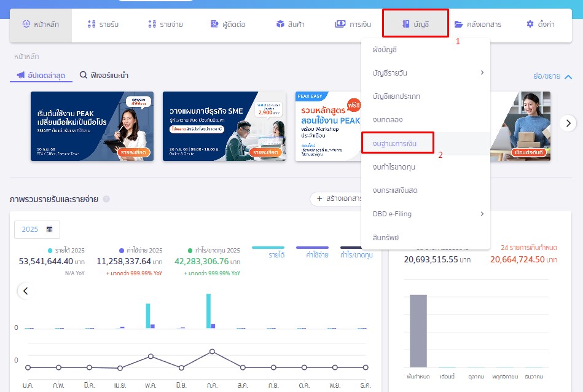Select งบทดลอง menu entry
The width and height of the screenshot is (583, 392).
pyautogui.click(x=426, y=120)
